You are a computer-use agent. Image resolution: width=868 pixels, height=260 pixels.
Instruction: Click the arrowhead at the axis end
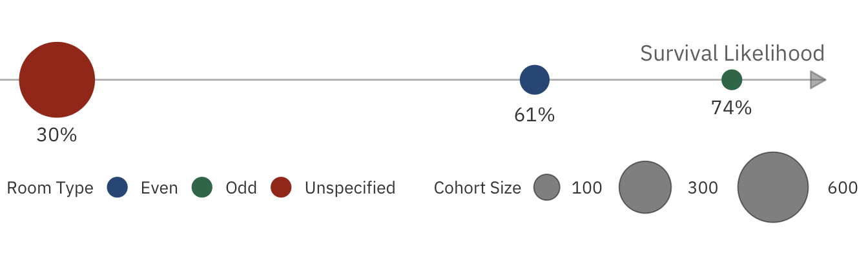[x=818, y=80]
